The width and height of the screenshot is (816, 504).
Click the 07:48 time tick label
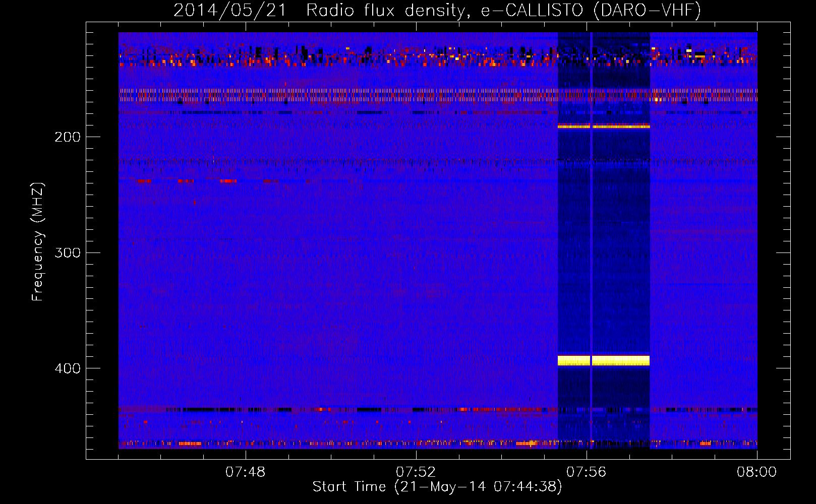(x=245, y=472)
